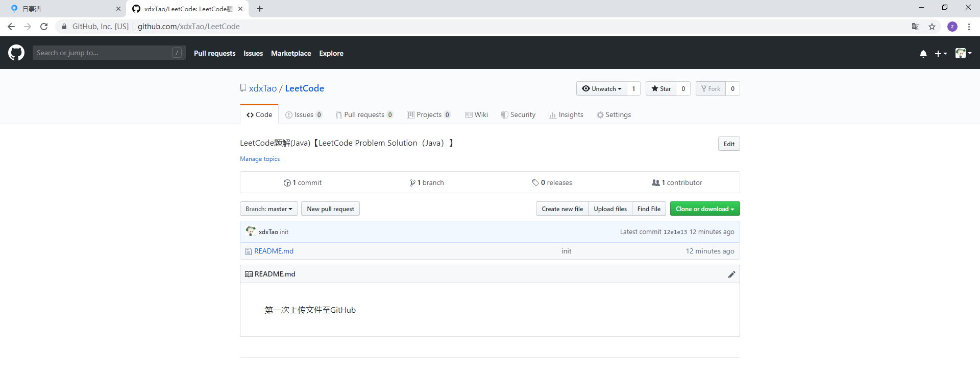Open the Insights tab
Viewport: 980px width, 370px height.
pyautogui.click(x=566, y=114)
